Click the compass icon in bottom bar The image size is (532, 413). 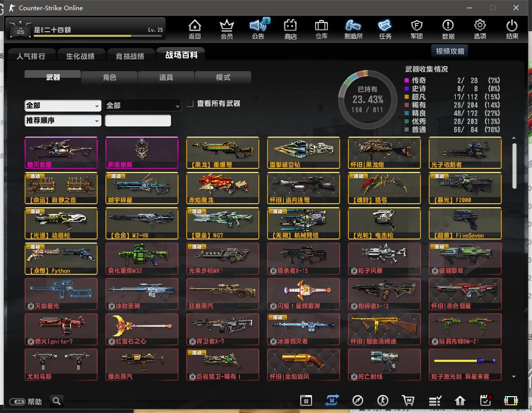click(358, 401)
